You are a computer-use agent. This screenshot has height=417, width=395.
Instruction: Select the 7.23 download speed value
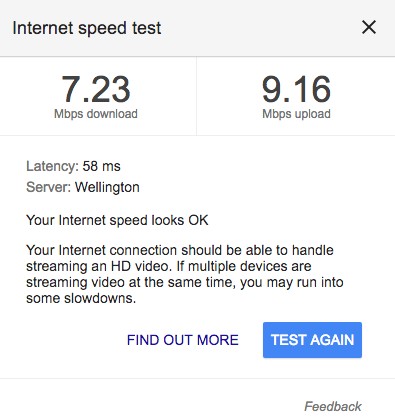click(x=96, y=89)
